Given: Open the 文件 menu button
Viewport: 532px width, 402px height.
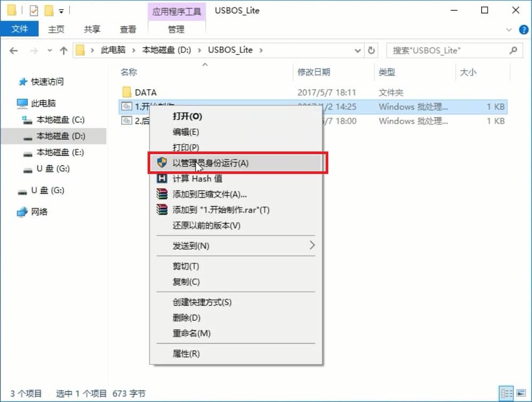Looking at the screenshot, I should [19, 29].
